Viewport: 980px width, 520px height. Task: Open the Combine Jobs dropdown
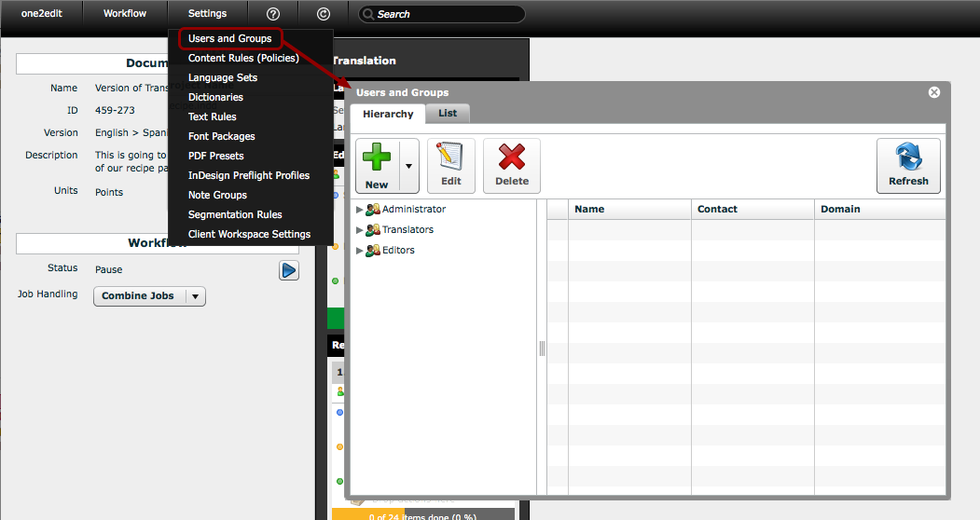(149, 296)
